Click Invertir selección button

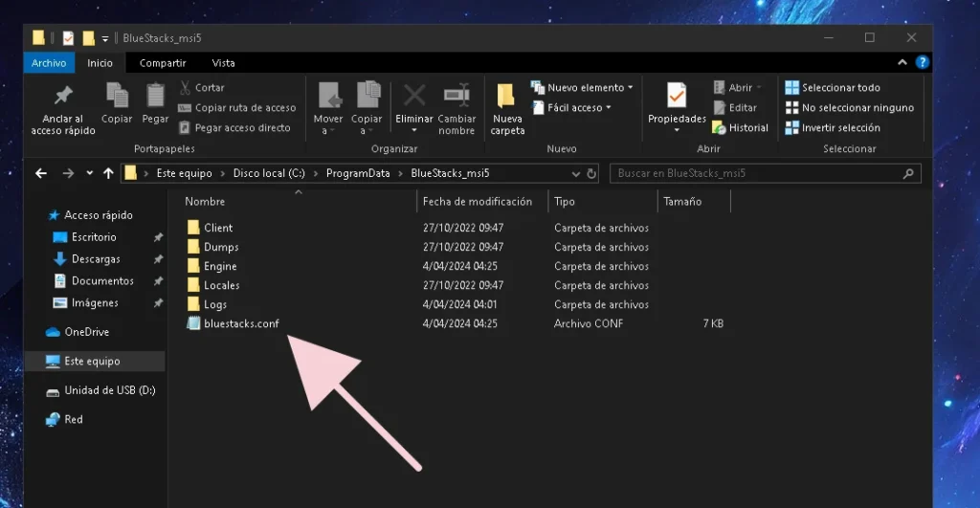pos(833,128)
